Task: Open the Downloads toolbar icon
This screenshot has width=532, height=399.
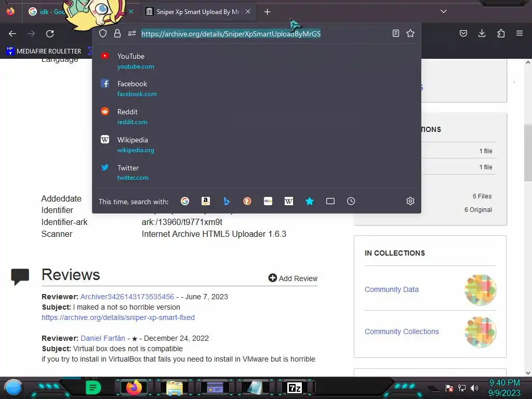Action: point(482,33)
